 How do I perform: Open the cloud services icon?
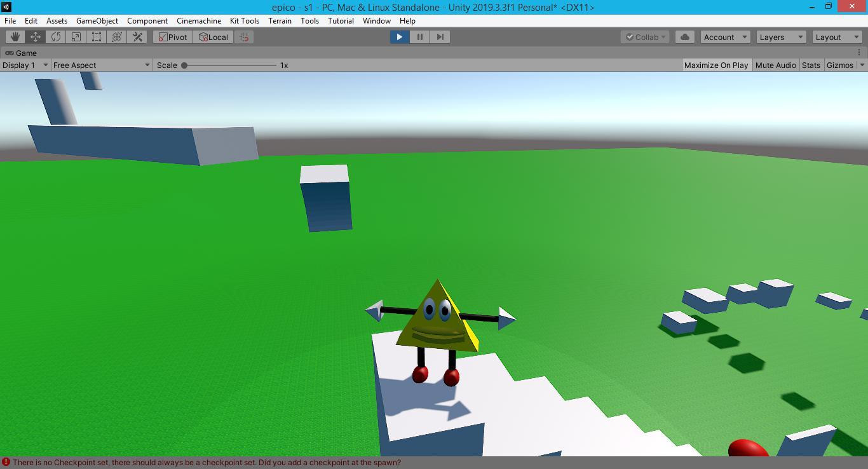click(685, 37)
